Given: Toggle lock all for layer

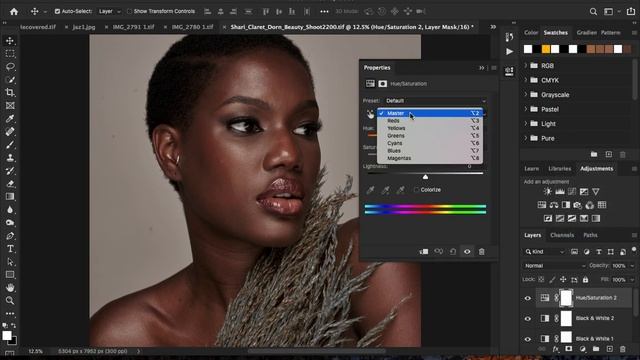Looking at the screenshot, I should pyautogui.click(x=585, y=280).
